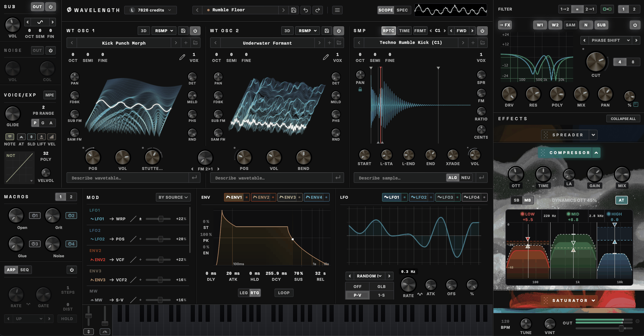The height and width of the screenshot is (336, 644).
Task: Redo the last change
Action: pos(317,10)
